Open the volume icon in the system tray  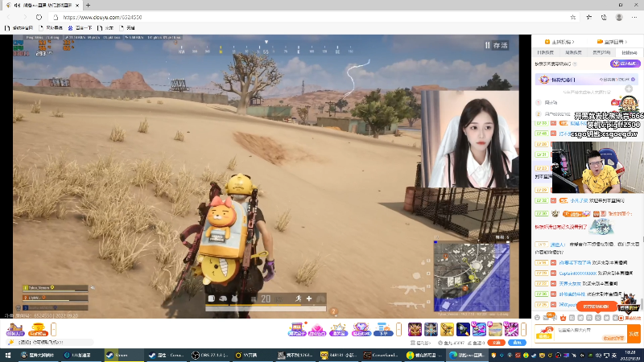pyautogui.click(x=598, y=356)
